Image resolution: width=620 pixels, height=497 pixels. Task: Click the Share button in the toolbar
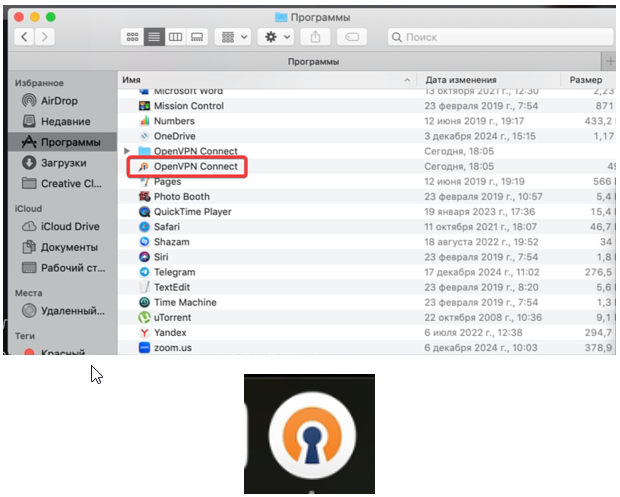click(x=316, y=37)
